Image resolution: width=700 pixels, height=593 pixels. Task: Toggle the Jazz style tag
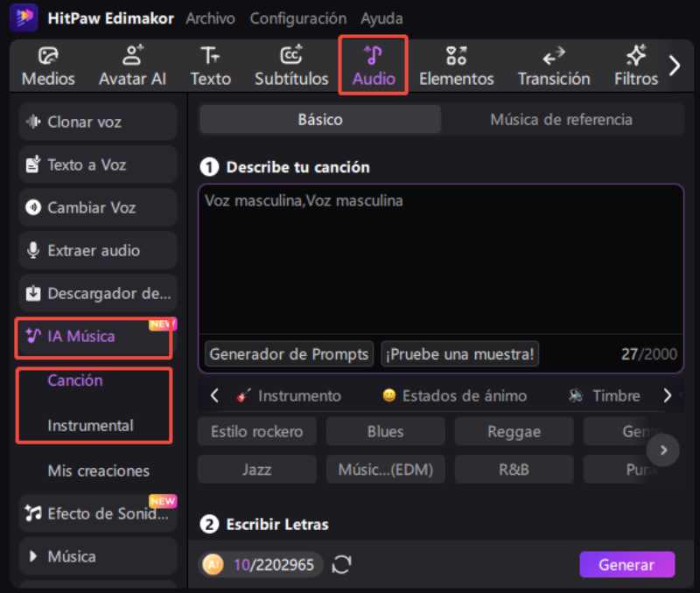pyautogui.click(x=256, y=470)
